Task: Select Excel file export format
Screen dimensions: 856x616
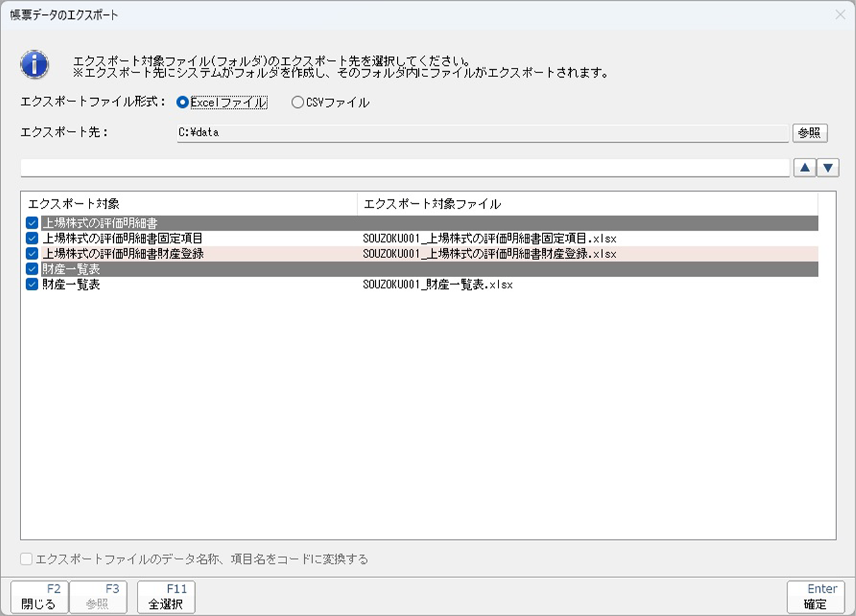Action: click(183, 103)
